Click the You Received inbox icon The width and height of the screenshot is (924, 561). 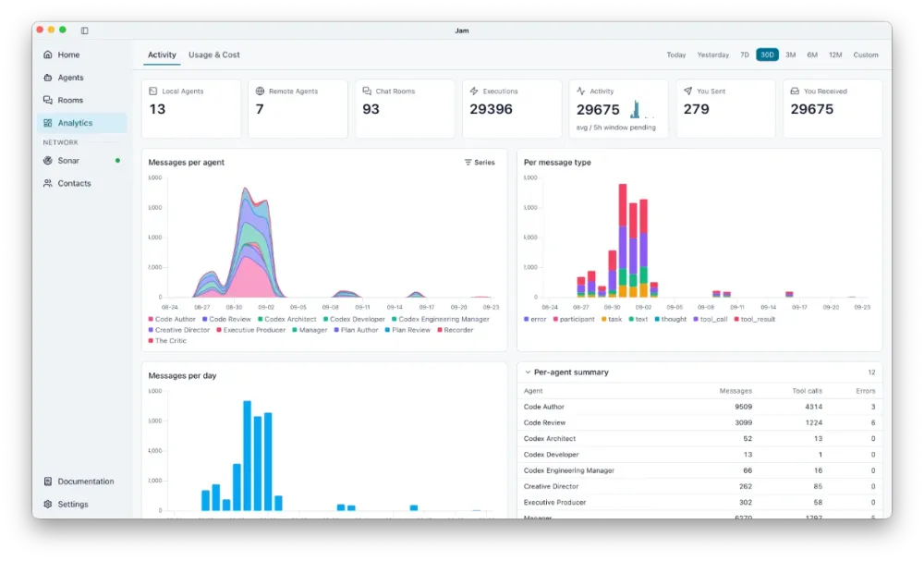(x=795, y=91)
